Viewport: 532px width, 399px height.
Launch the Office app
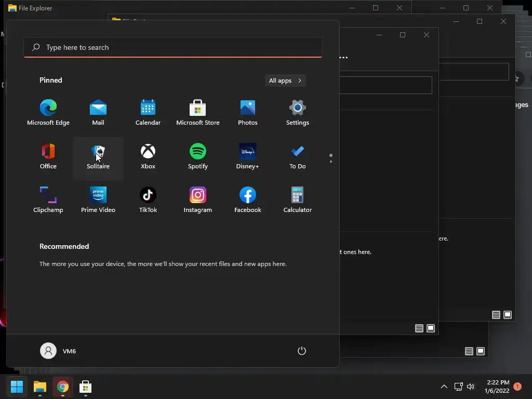[48, 156]
